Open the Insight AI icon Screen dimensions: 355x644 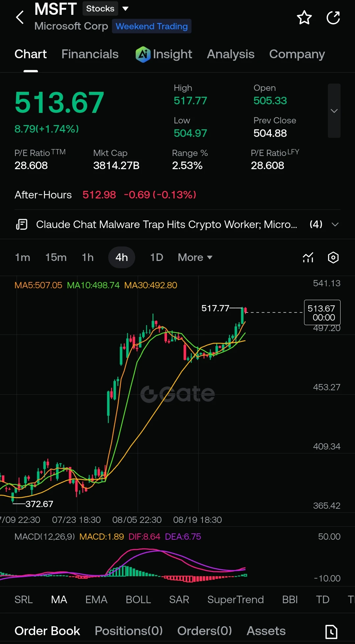(143, 54)
